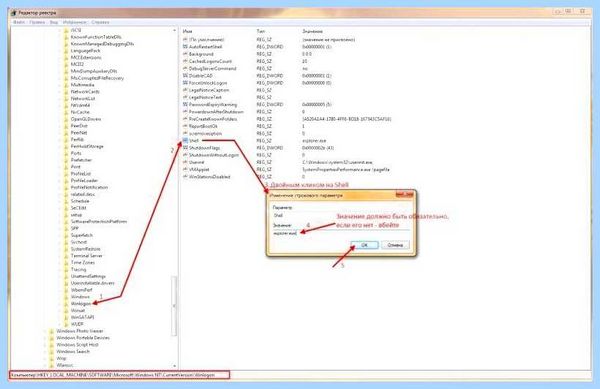Click the Superfetch folder icon
600x389 pixels.
pos(66,235)
